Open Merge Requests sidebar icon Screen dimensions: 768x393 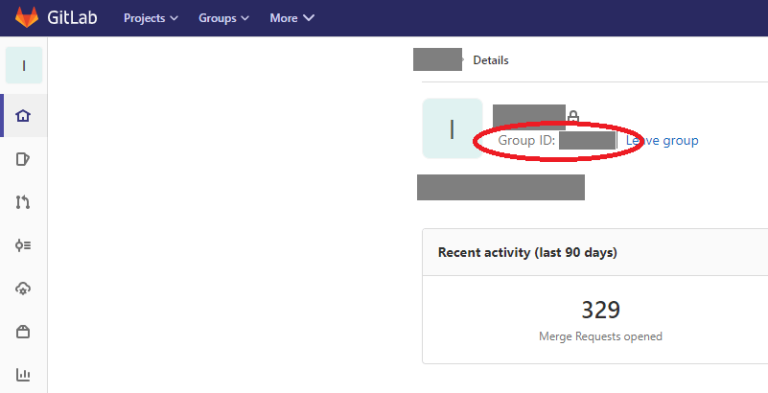coord(23,202)
